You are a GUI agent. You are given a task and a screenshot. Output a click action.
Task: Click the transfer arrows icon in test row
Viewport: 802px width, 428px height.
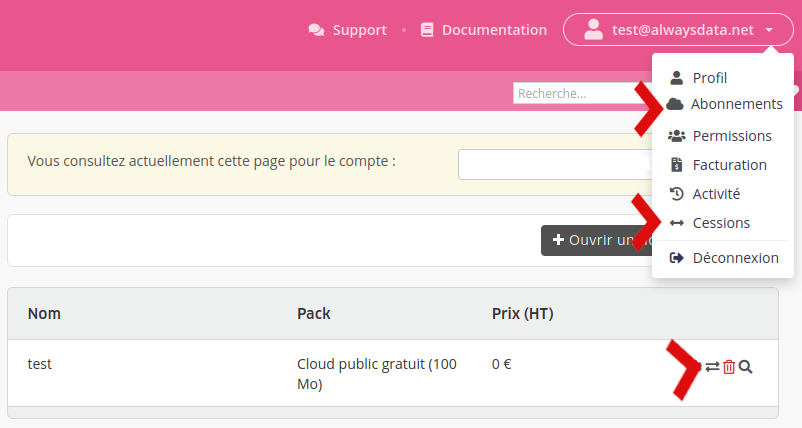point(712,367)
